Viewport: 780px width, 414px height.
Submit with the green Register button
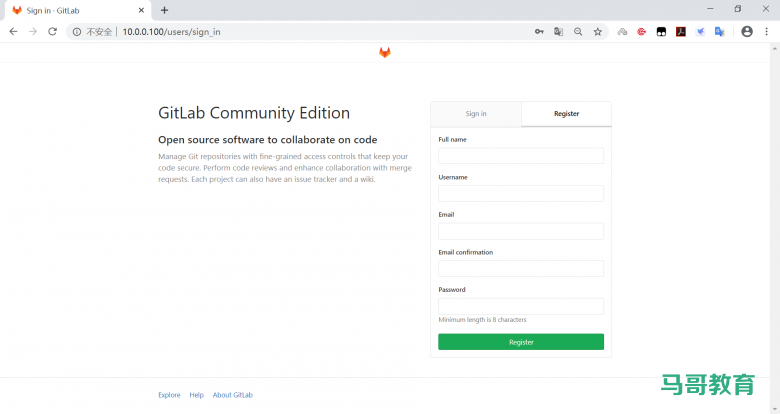tap(521, 342)
